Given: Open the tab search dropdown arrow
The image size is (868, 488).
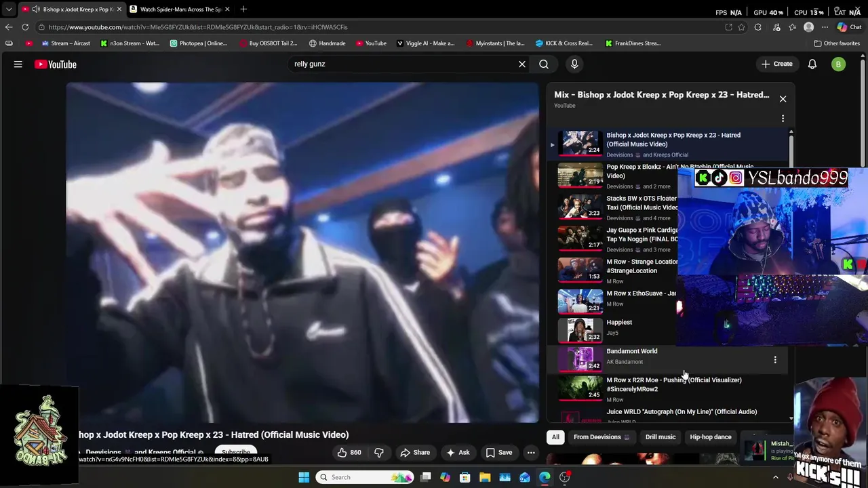Looking at the screenshot, I should pos(9,9).
